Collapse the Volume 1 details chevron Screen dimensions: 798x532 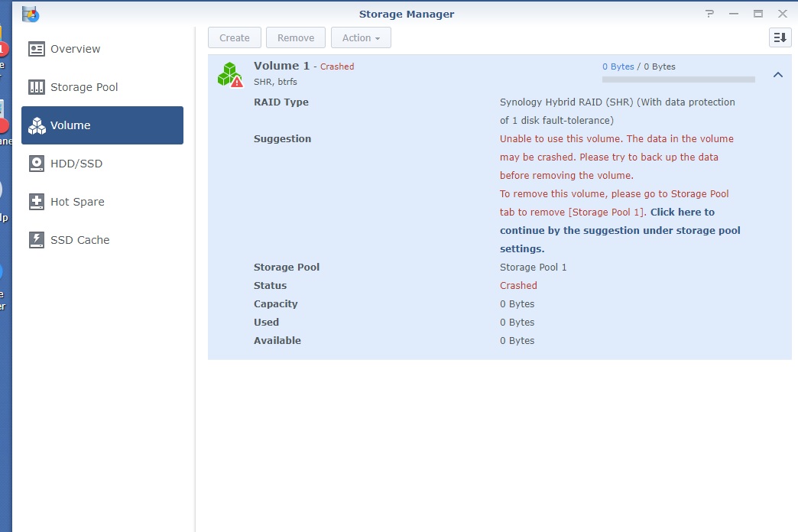coord(777,75)
